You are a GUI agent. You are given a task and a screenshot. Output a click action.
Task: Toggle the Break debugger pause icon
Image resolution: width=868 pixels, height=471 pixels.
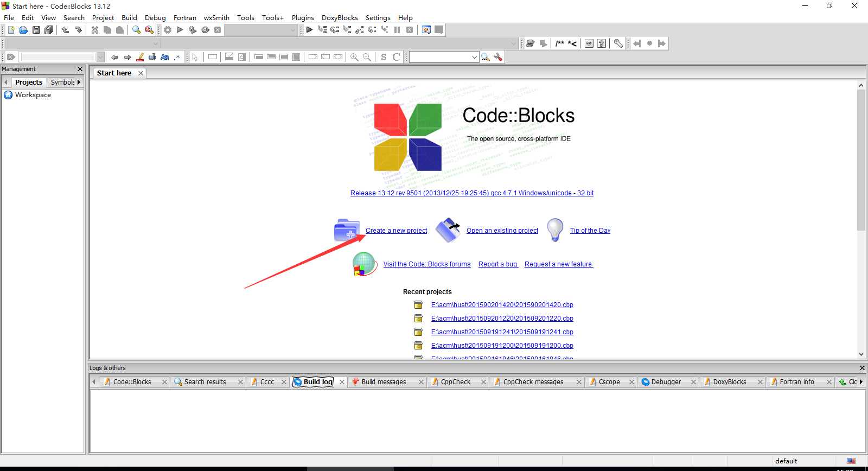[397, 30]
